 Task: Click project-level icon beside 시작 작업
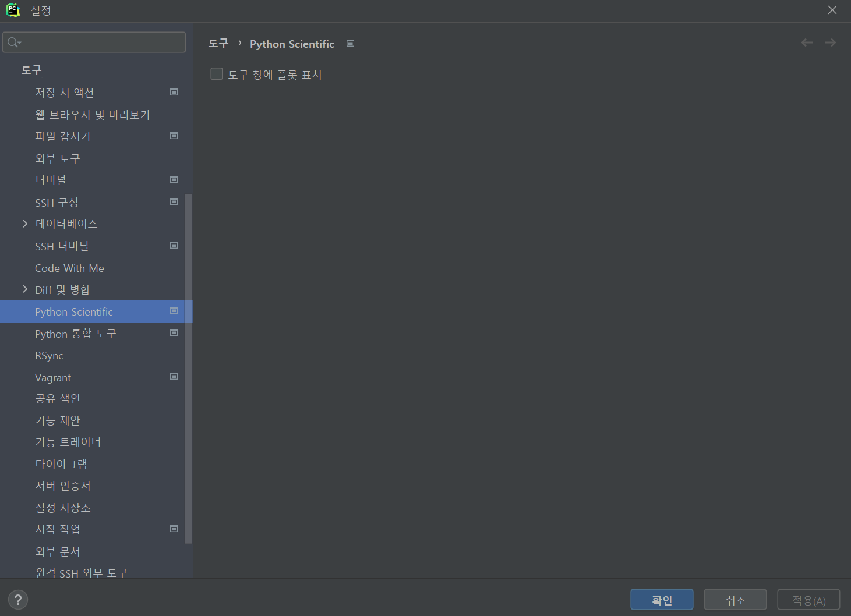click(174, 529)
